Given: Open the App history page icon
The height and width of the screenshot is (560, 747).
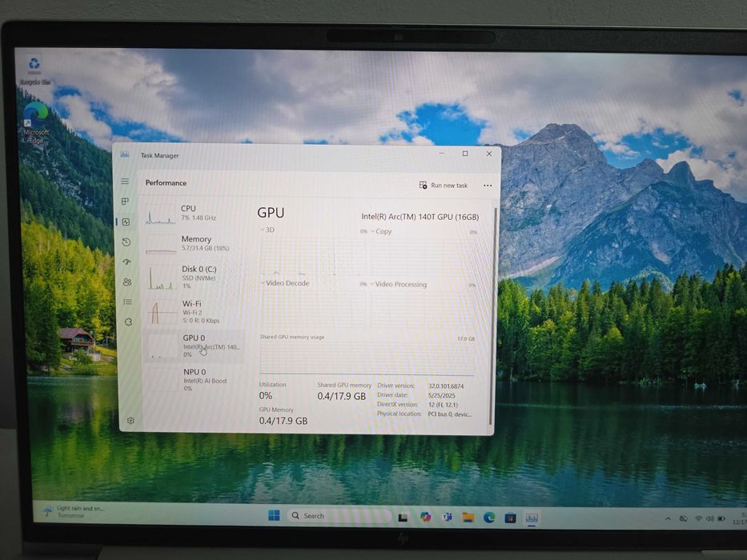Looking at the screenshot, I should 127,242.
